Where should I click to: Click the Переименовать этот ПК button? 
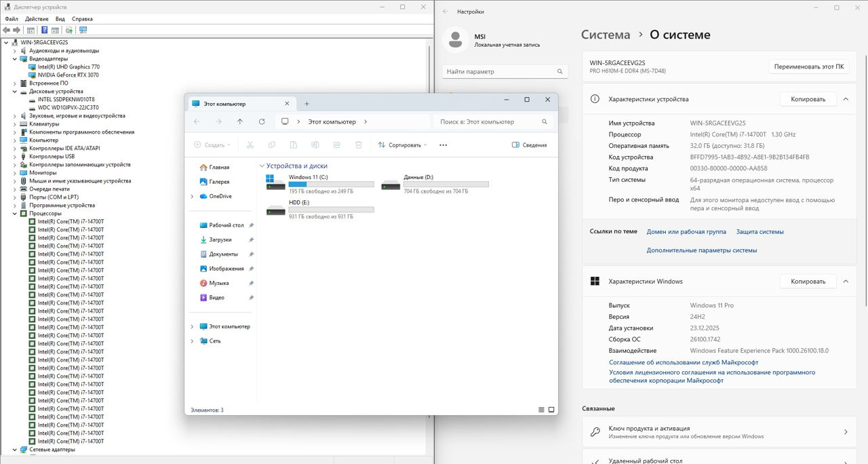(x=809, y=67)
